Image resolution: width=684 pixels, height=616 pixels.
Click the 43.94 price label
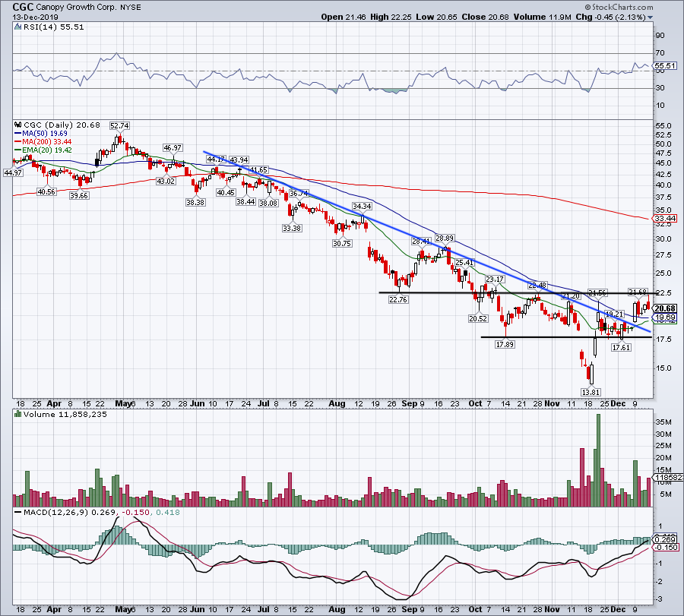[239, 160]
